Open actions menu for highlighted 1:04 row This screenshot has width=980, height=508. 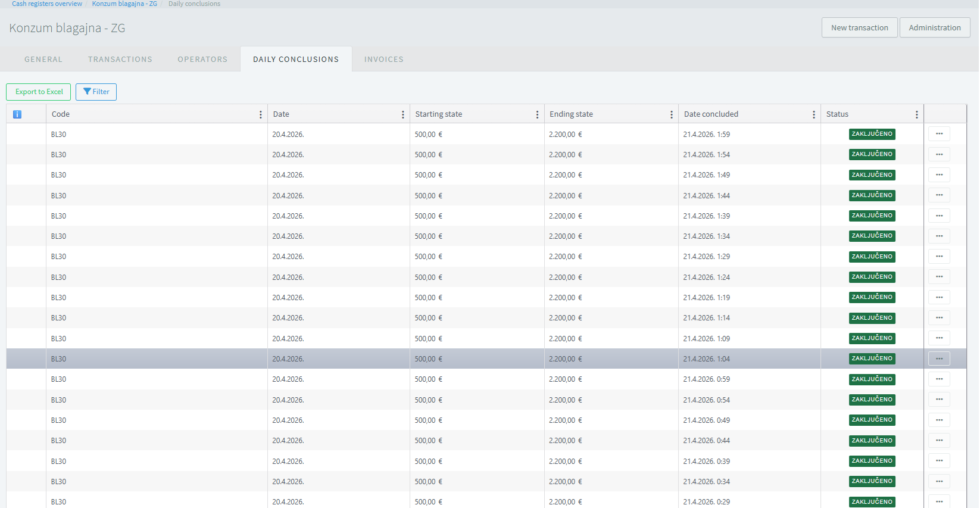pos(939,359)
